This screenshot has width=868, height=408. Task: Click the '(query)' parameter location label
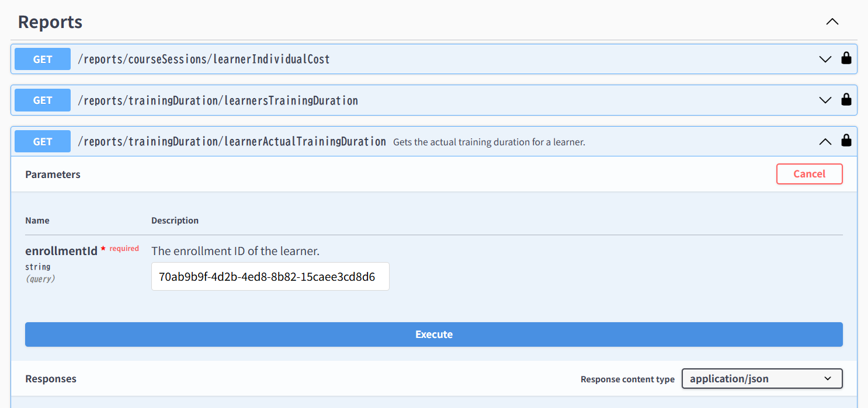[40, 279]
